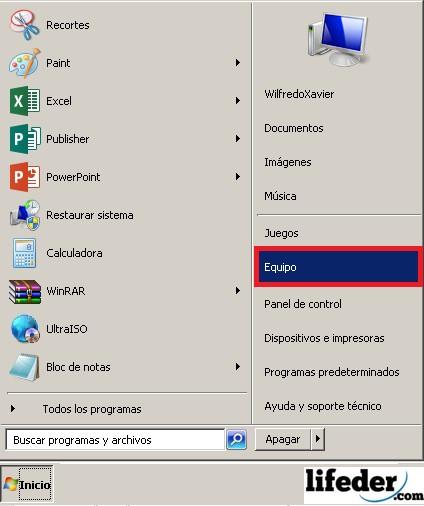Open PowerPoint via its orange icon

[25, 177]
